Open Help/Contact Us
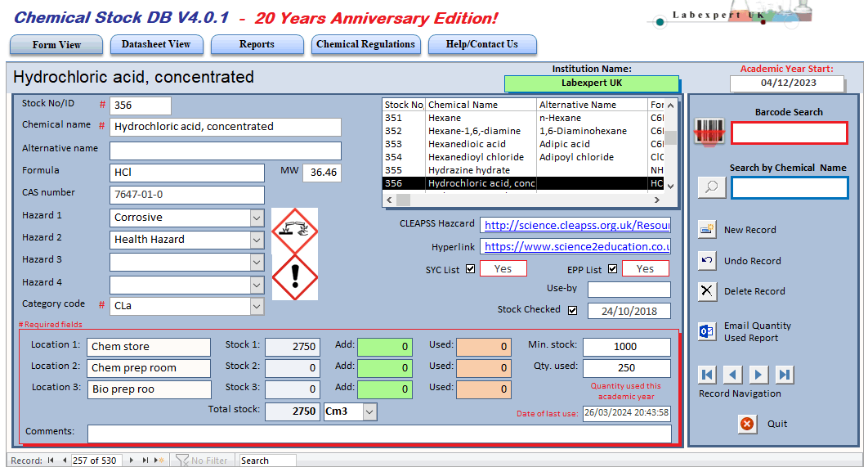This screenshot has width=868, height=472. click(x=482, y=44)
